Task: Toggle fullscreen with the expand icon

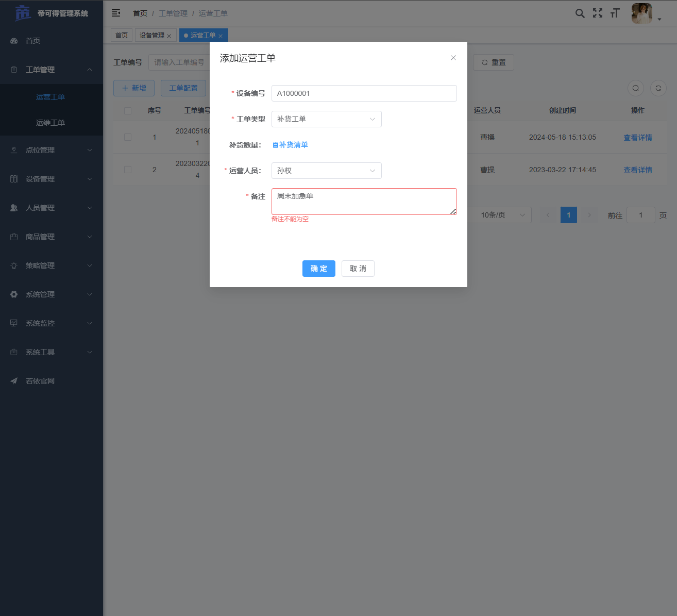Action: 598,13
